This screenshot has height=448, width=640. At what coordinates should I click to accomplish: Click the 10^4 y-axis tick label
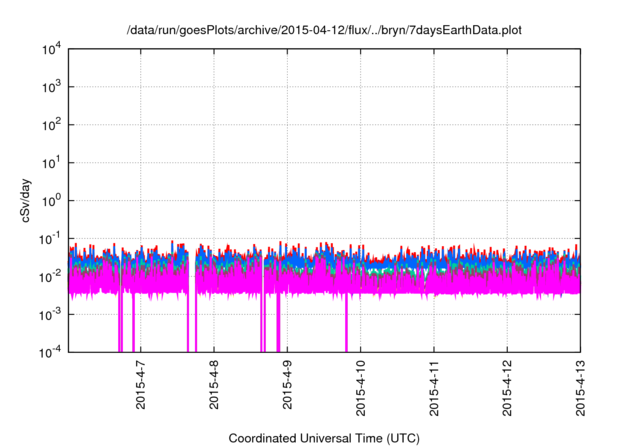(50, 49)
